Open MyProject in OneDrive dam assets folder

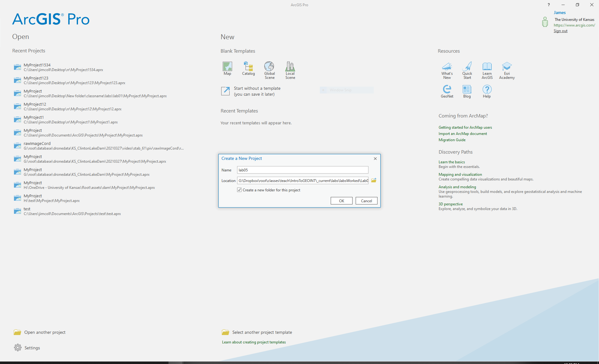[89, 185]
